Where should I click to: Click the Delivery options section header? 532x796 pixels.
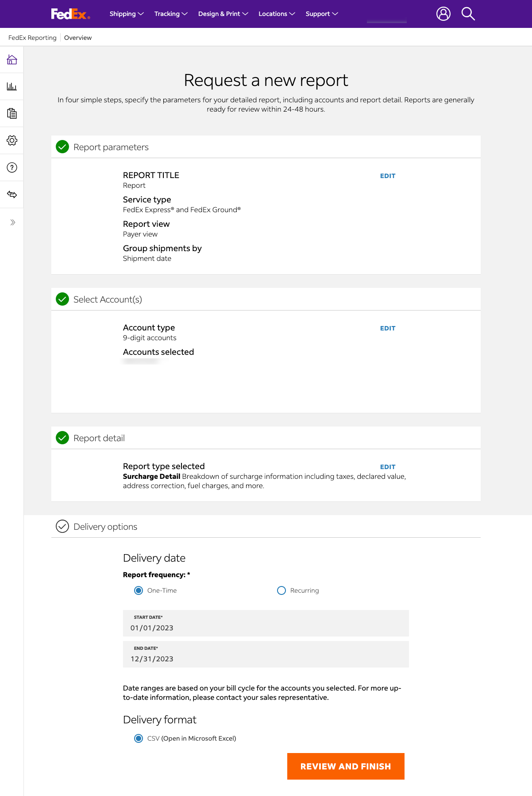click(266, 526)
